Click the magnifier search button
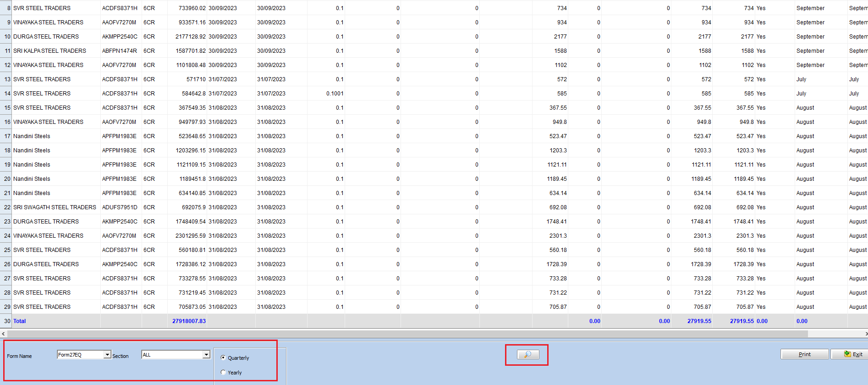The height and width of the screenshot is (385, 868). tap(528, 354)
